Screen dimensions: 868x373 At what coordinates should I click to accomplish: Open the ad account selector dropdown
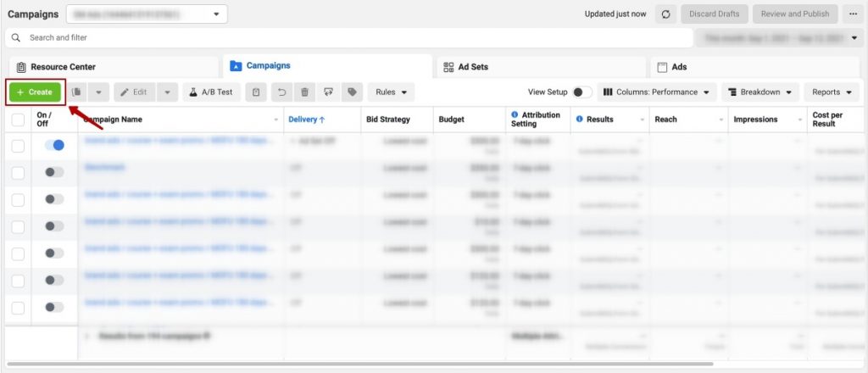(x=147, y=14)
